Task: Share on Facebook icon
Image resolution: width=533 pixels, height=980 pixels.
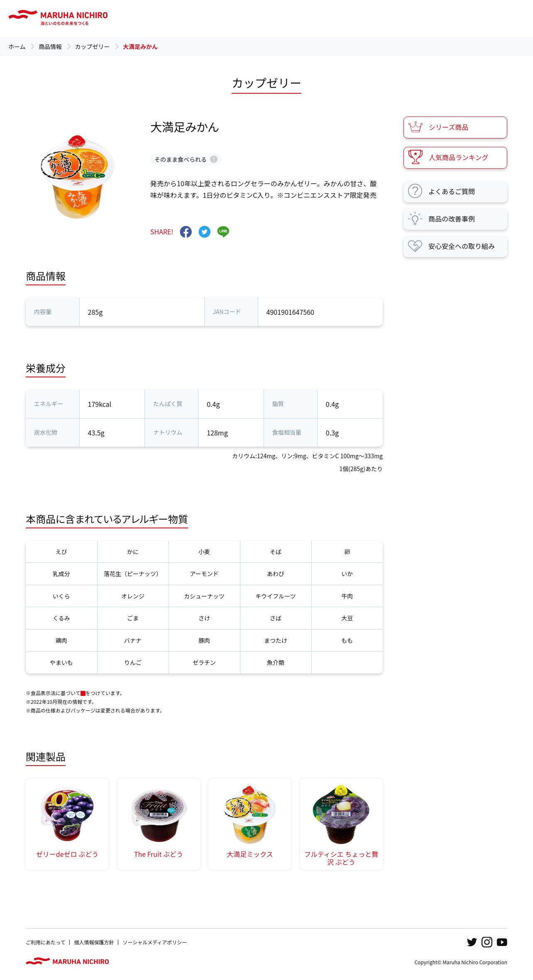Action: [x=186, y=232]
